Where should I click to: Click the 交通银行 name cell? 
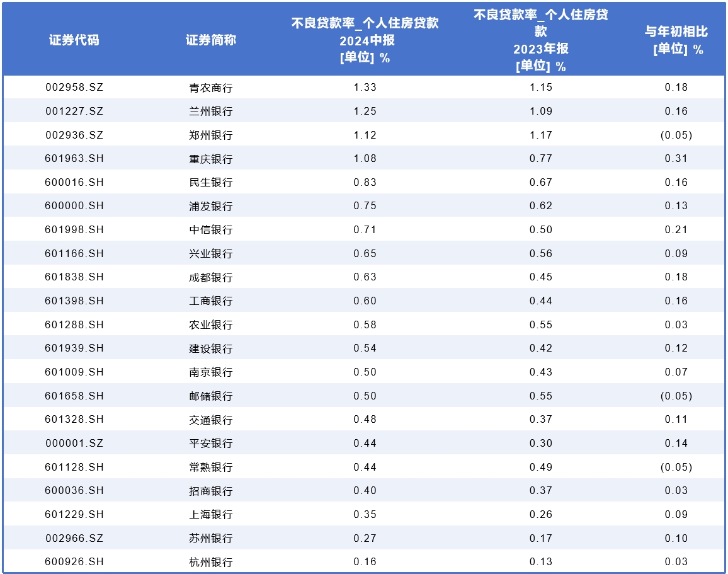click(x=211, y=420)
